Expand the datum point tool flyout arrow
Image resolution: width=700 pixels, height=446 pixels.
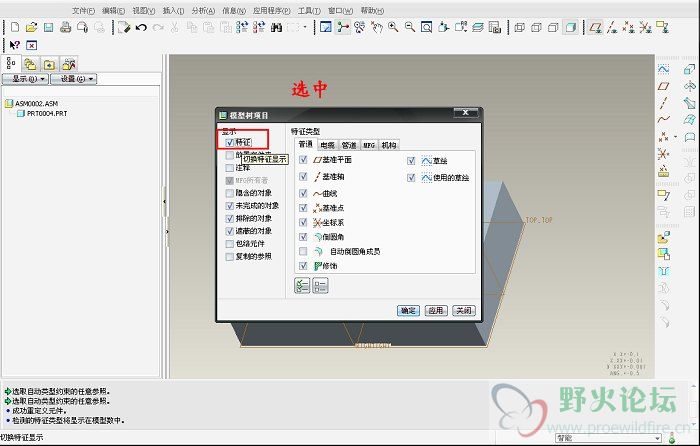click(x=675, y=137)
